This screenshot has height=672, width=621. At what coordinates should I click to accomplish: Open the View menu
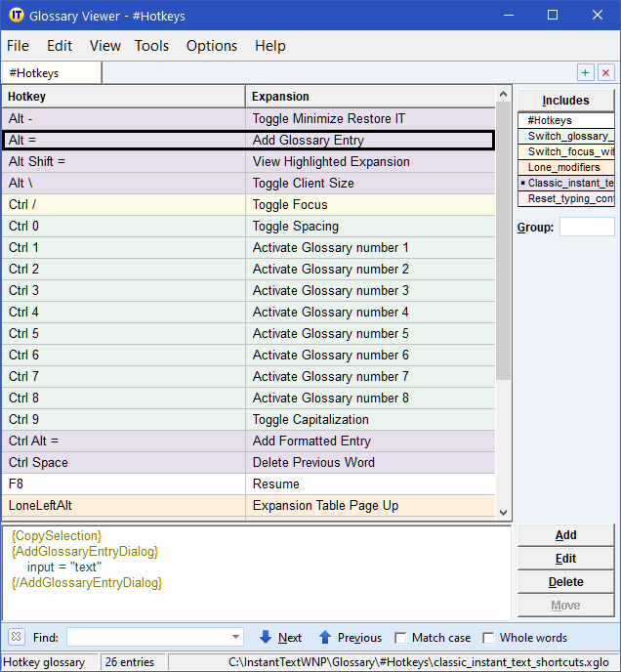tap(105, 46)
